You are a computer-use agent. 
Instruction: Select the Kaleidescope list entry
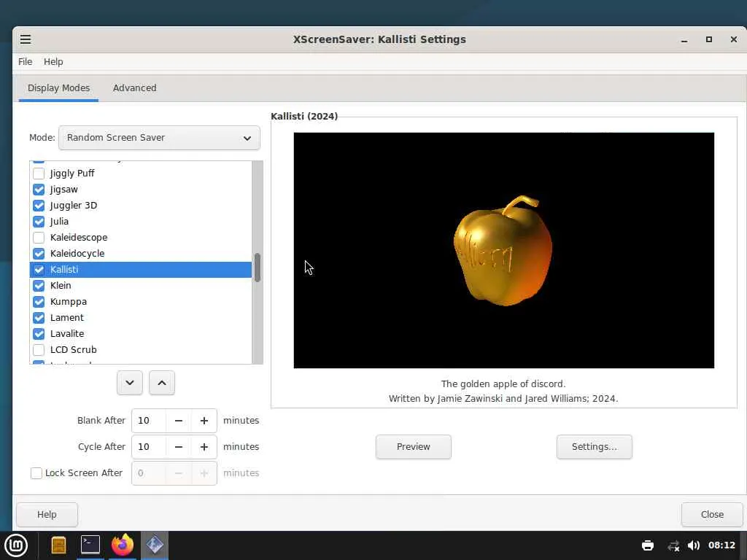coord(141,237)
